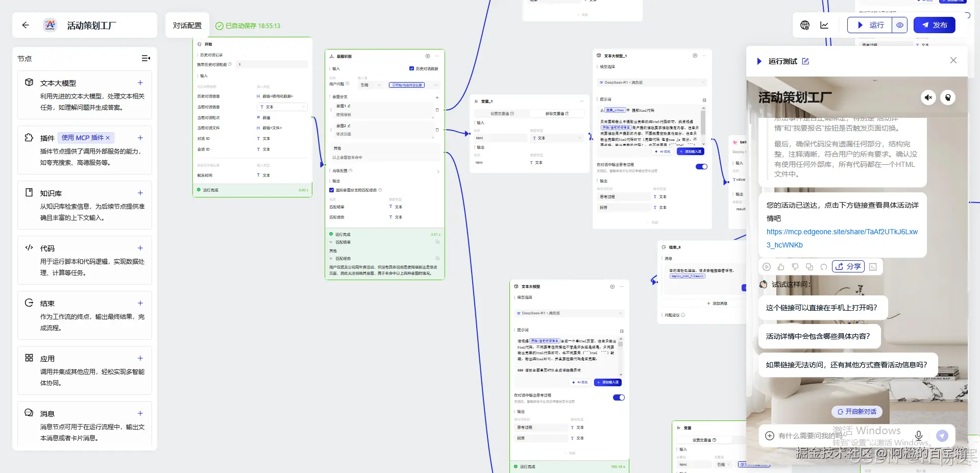Add an 应用 node with its plus icon
This screenshot has height=473, width=980.
pos(140,358)
